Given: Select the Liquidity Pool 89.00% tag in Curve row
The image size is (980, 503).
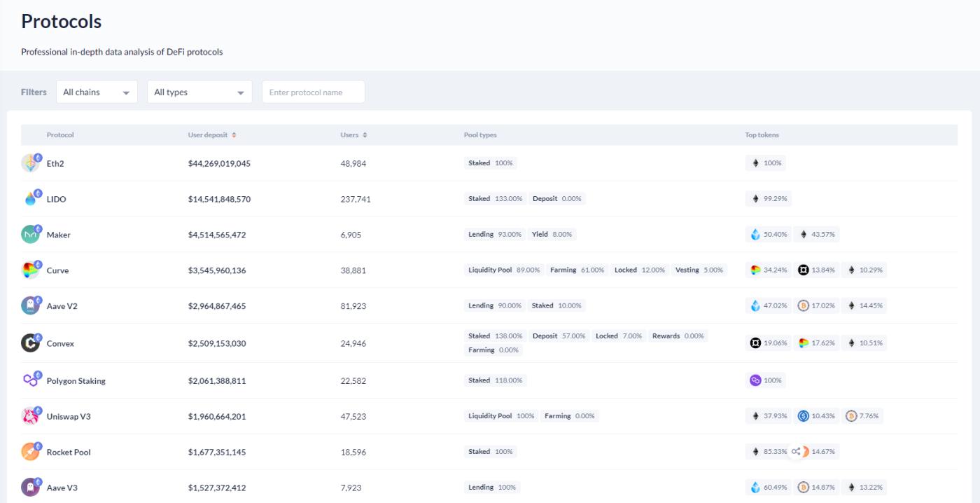Looking at the screenshot, I should click(503, 270).
